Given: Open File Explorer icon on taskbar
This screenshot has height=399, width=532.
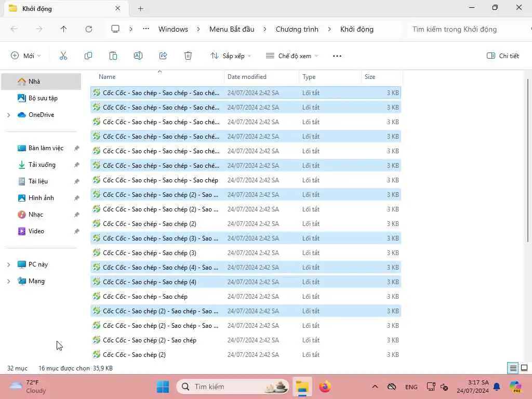Looking at the screenshot, I should [302, 387].
